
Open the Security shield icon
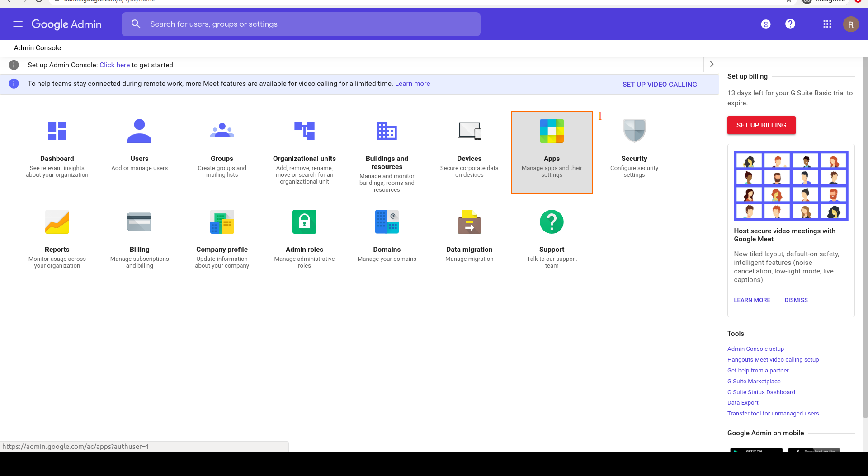pos(634,131)
